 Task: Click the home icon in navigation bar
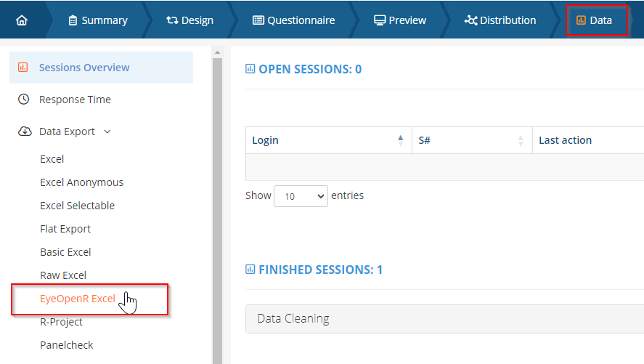(21, 20)
